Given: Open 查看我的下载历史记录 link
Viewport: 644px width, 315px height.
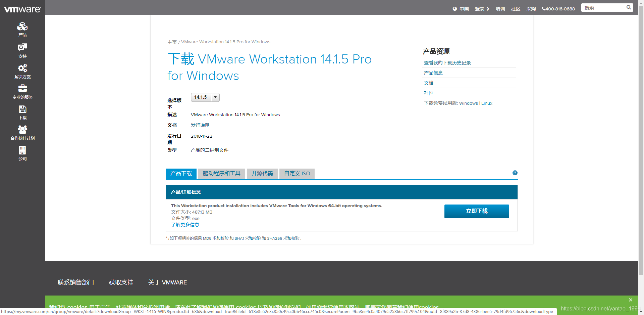Looking at the screenshot, I should 447,63.
